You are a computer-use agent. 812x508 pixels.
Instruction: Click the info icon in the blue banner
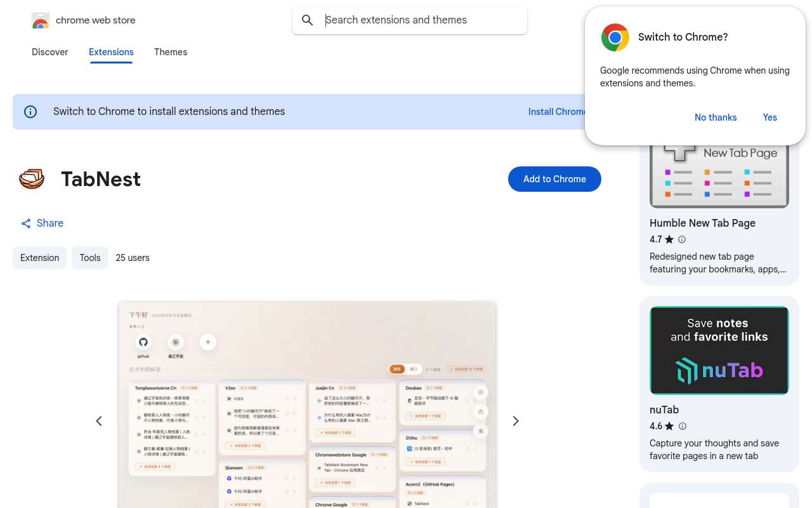tap(30, 112)
